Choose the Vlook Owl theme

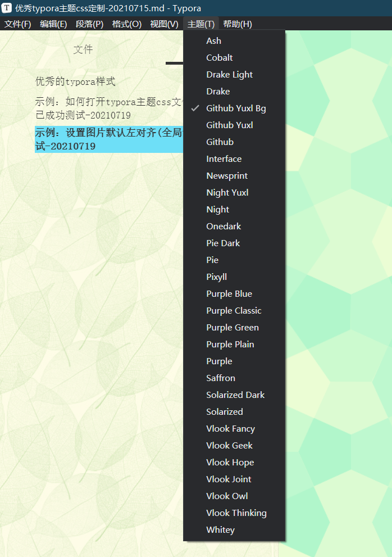(234, 496)
